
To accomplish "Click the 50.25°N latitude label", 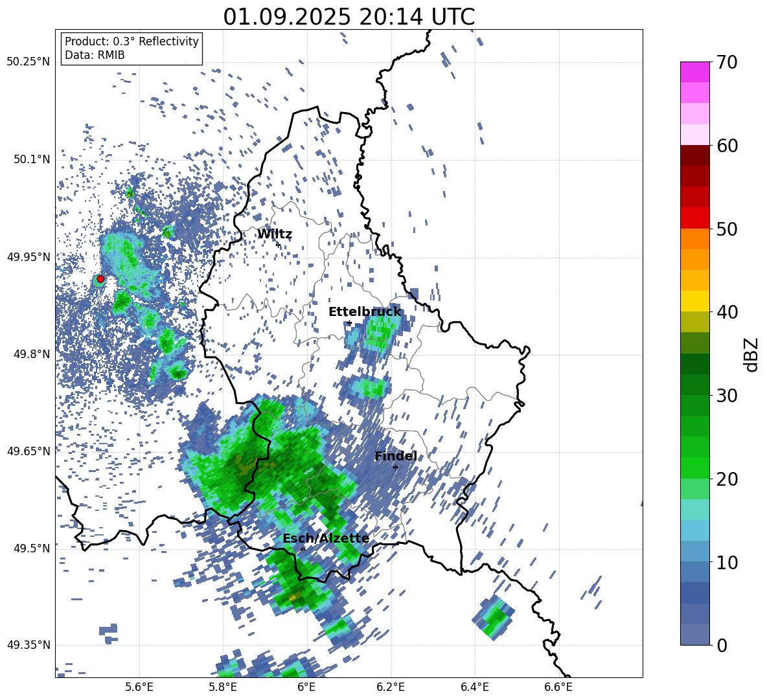I will [x=29, y=62].
